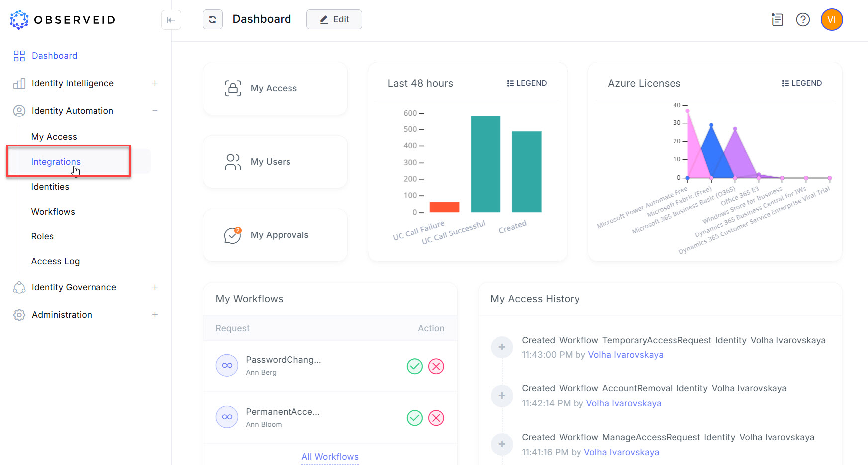This screenshot has width=868, height=465.
Task: Approve the PermanentAcce... workflow by Ann Bloom
Action: coord(414,418)
